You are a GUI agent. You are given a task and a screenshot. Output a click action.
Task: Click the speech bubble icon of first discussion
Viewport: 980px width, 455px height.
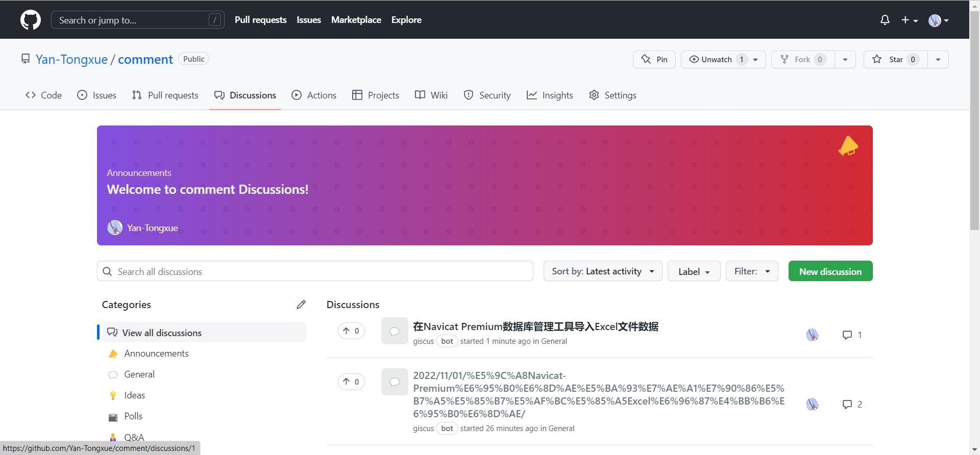[395, 331]
